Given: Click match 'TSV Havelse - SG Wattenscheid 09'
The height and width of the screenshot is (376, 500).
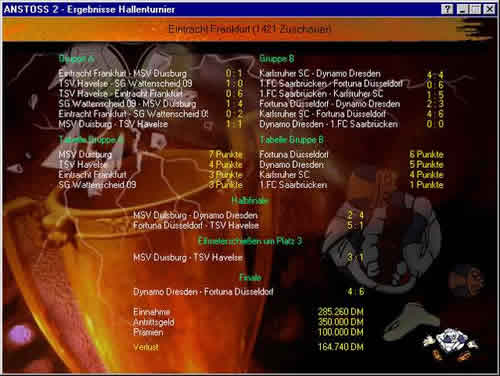Looking at the screenshot, I should pos(125,83).
